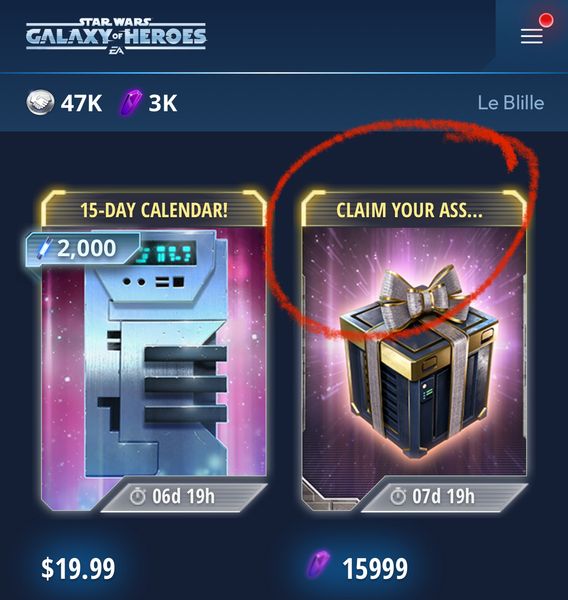Viewport: 568px width, 600px height.
Task: Click the ally points handshake icon
Action: 40,103
